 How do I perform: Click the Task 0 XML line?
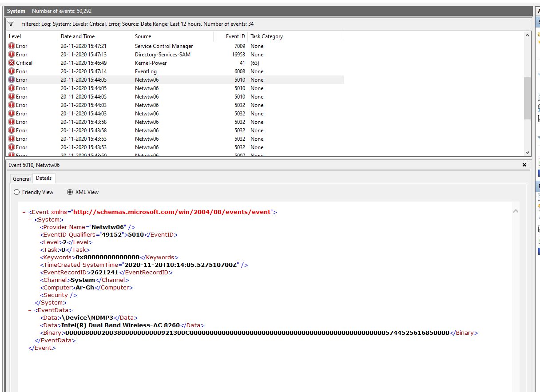65,250
